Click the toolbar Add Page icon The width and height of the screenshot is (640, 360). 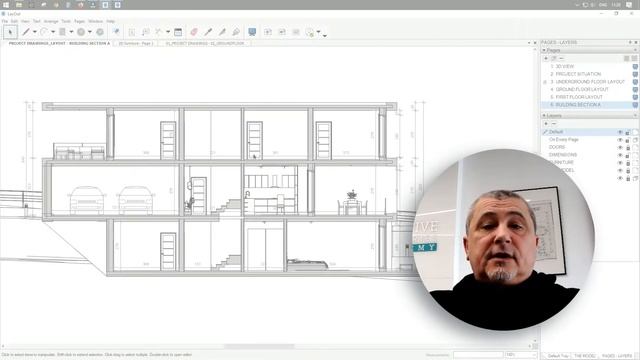coord(268,32)
